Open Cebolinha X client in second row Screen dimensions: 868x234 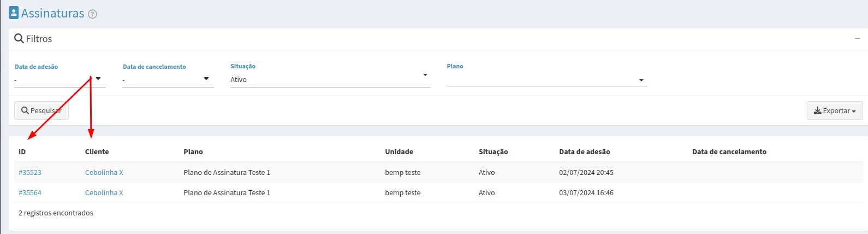[104, 192]
